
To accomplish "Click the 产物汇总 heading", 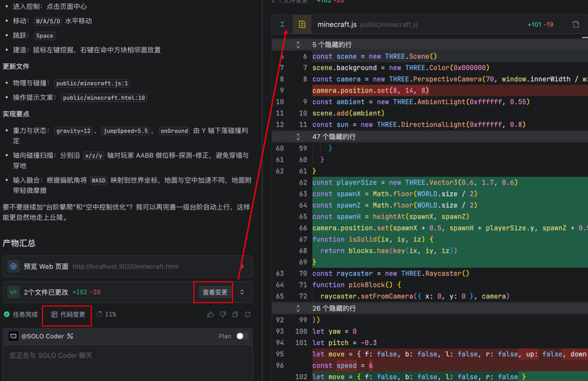I will [19, 243].
